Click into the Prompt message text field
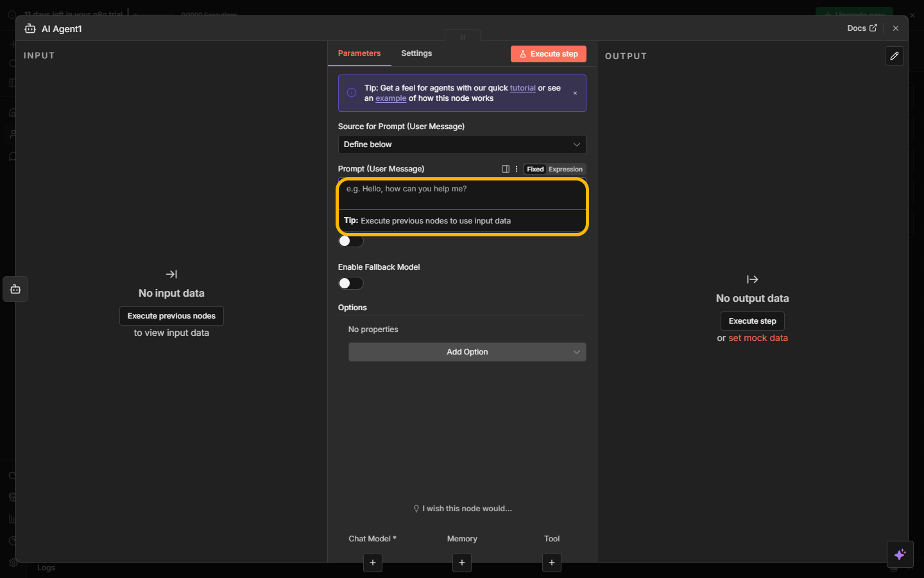This screenshot has width=924, height=578. pos(462,195)
